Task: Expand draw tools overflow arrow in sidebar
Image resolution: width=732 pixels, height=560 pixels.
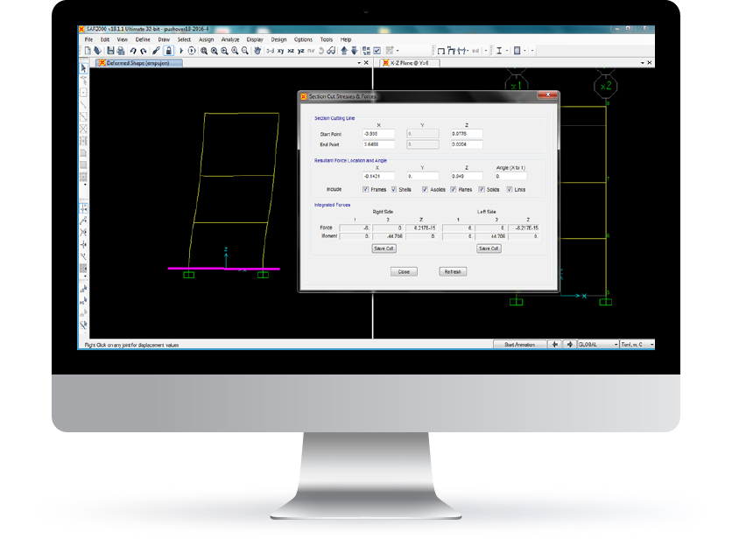Action: click(85, 185)
